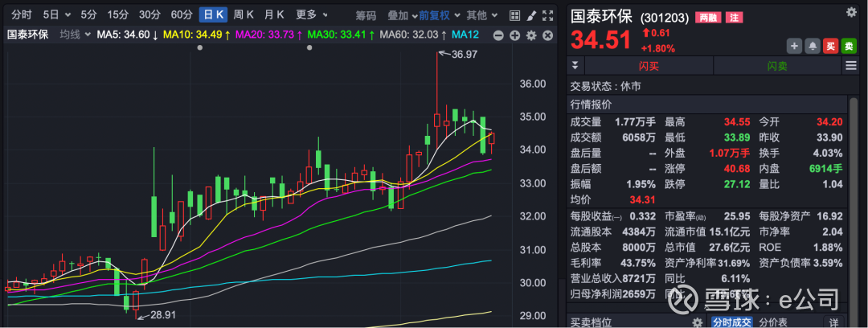Select the drawing brush tool
Viewport: 868px width, 328px height.
pos(531,15)
